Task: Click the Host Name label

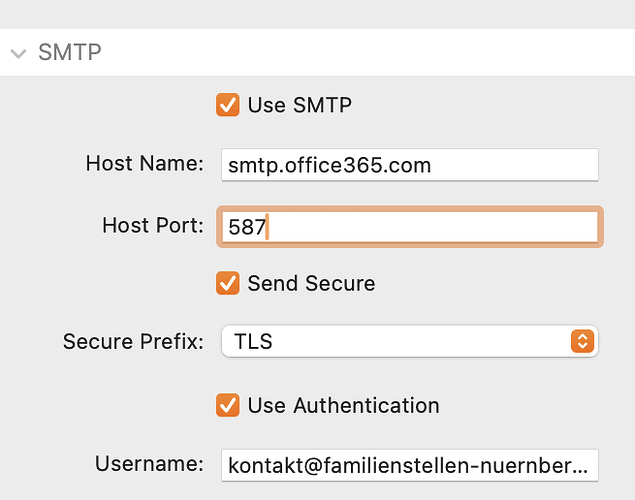Action: (145, 164)
